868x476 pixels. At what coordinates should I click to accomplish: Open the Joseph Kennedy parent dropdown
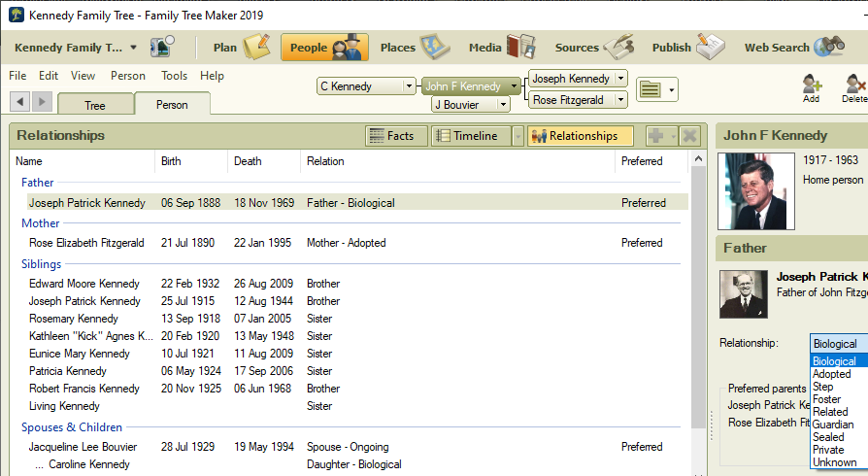point(620,79)
